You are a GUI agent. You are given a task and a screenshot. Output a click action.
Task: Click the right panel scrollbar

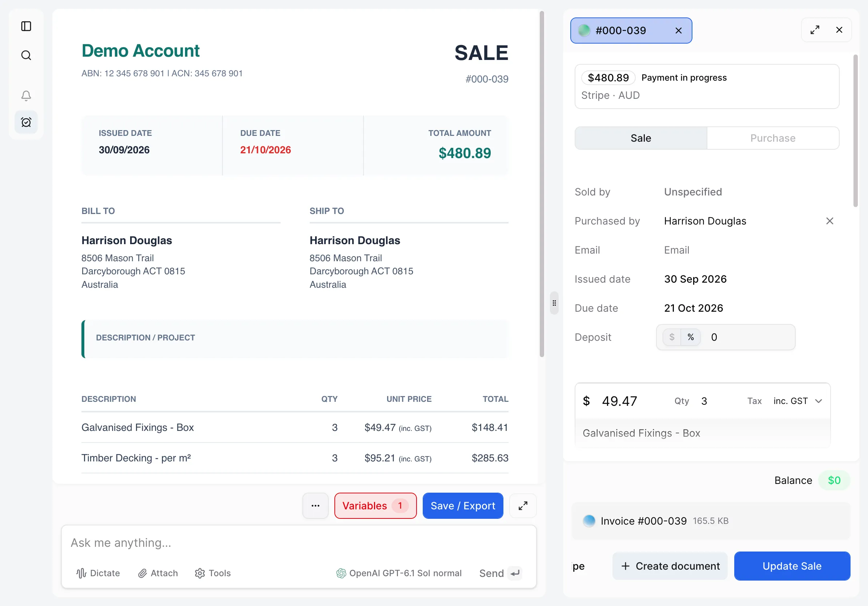coord(855,131)
